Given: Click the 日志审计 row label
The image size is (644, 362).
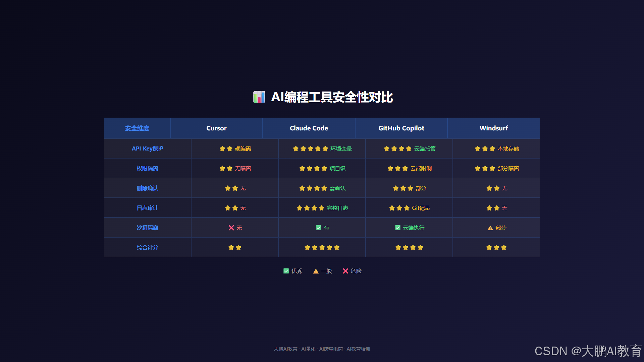Looking at the screenshot, I should click(148, 208).
